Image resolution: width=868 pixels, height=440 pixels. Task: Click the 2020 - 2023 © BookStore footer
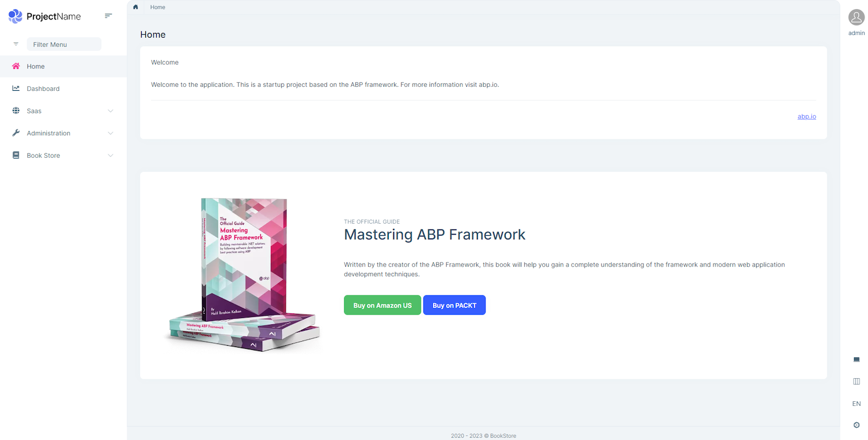click(483, 435)
